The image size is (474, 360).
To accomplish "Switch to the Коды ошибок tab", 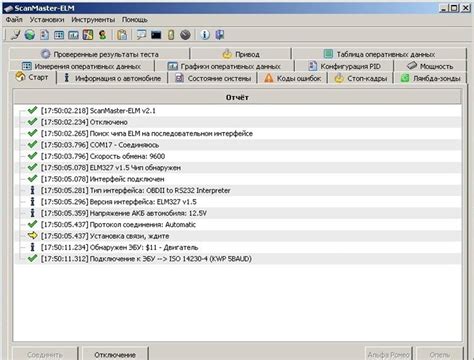I will tap(293, 78).
